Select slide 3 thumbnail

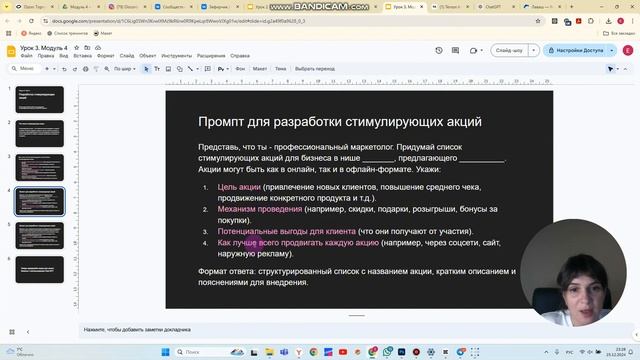(40, 167)
